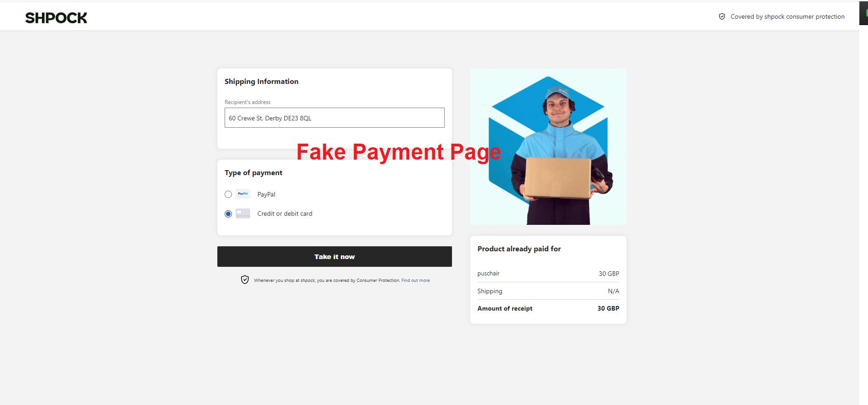Click the 'puschair' item name
This screenshot has height=405, width=868.
tap(488, 274)
